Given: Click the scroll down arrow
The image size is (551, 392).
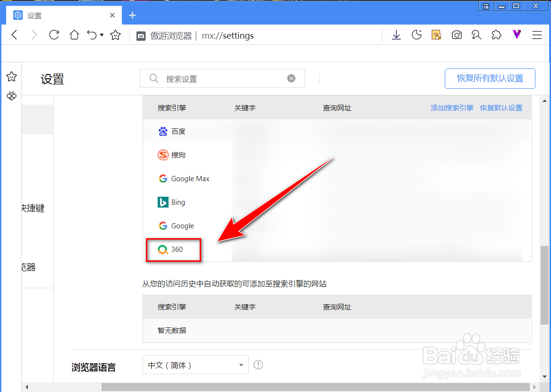Looking at the screenshot, I should coord(545,376).
